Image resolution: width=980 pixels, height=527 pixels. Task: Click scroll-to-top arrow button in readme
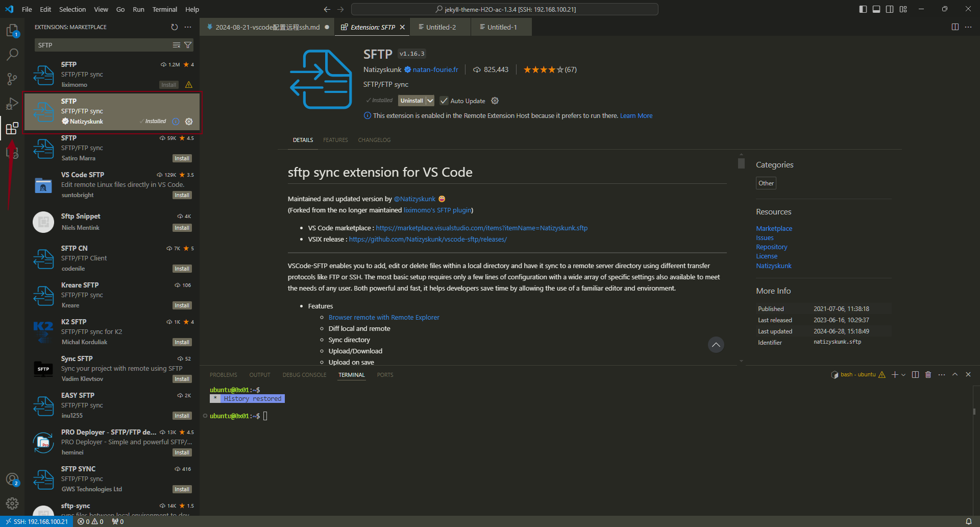716,345
